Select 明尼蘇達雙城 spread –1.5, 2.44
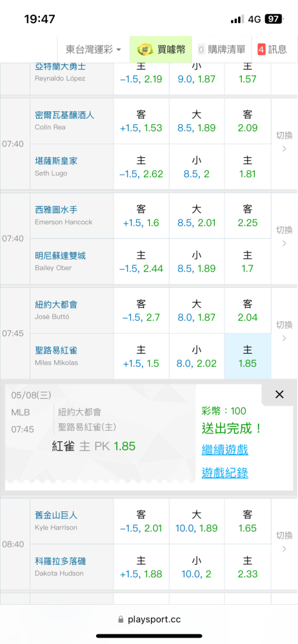298x644 pixels. (x=141, y=261)
